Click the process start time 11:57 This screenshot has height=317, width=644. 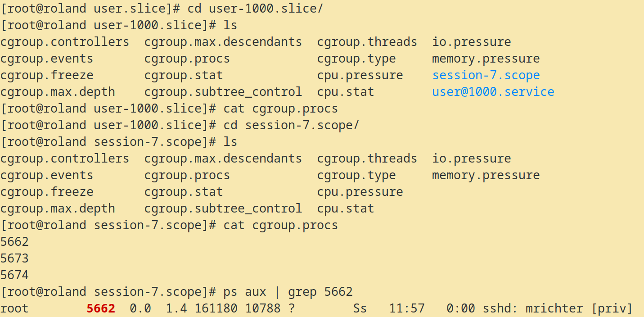click(407, 308)
